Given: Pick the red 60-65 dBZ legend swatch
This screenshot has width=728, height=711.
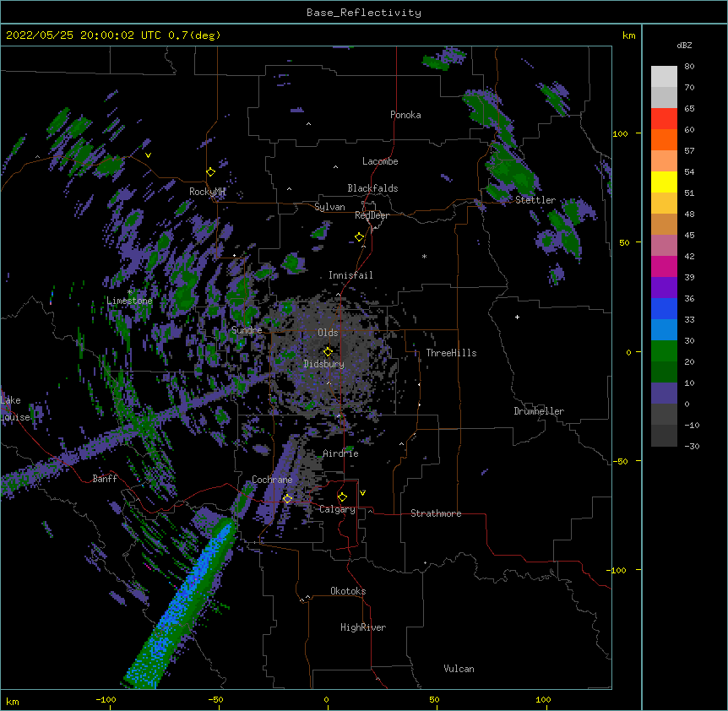Looking at the screenshot, I should point(664,119).
